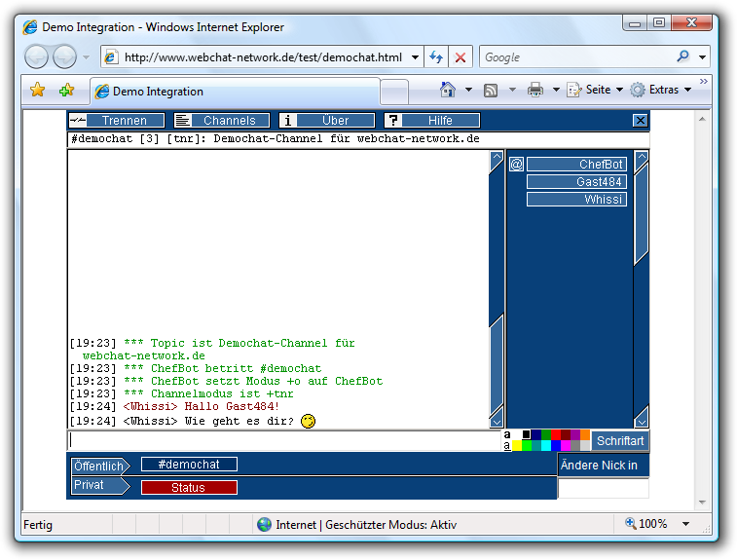Click the chat pane scrollbar thumb
Image resolution: width=737 pixels, height=560 pixels.
[497, 364]
